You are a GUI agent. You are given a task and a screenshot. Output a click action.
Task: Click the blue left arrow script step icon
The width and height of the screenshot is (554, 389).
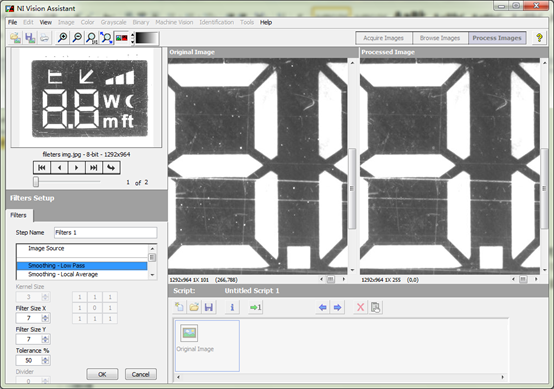click(322, 307)
